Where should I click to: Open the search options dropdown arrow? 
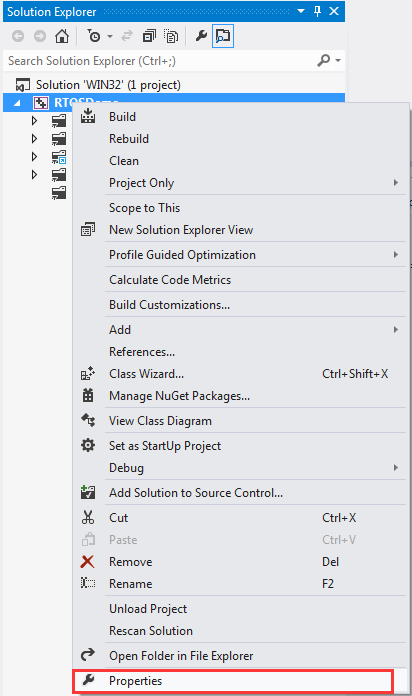click(338, 60)
